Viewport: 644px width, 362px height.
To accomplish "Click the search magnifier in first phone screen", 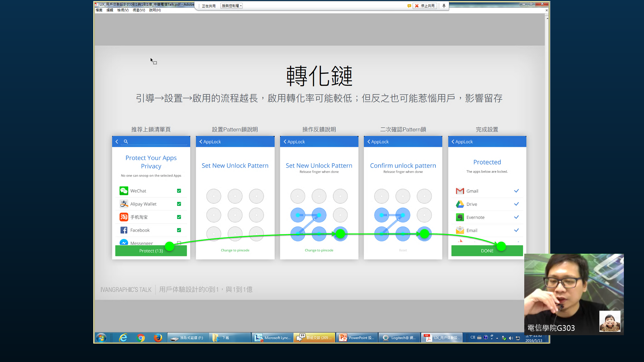I will pyautogui.click(x=126, y=141).
